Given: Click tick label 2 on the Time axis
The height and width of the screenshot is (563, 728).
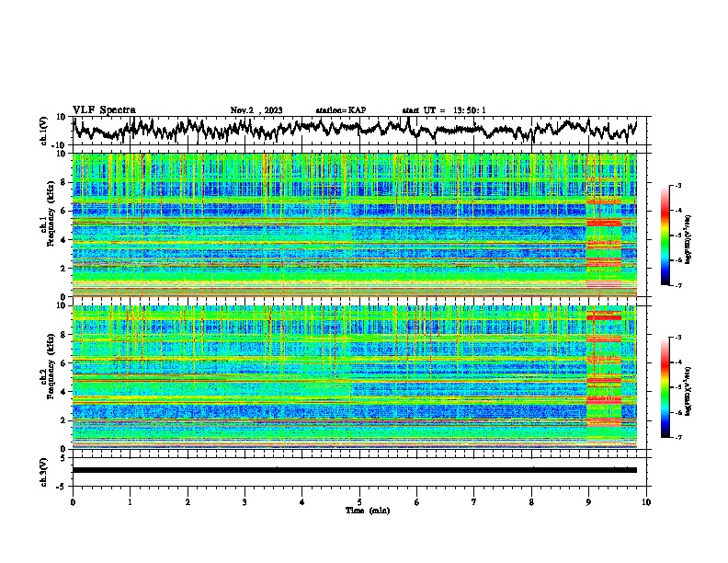Looking at the screenshot, I should coord(188,502).
